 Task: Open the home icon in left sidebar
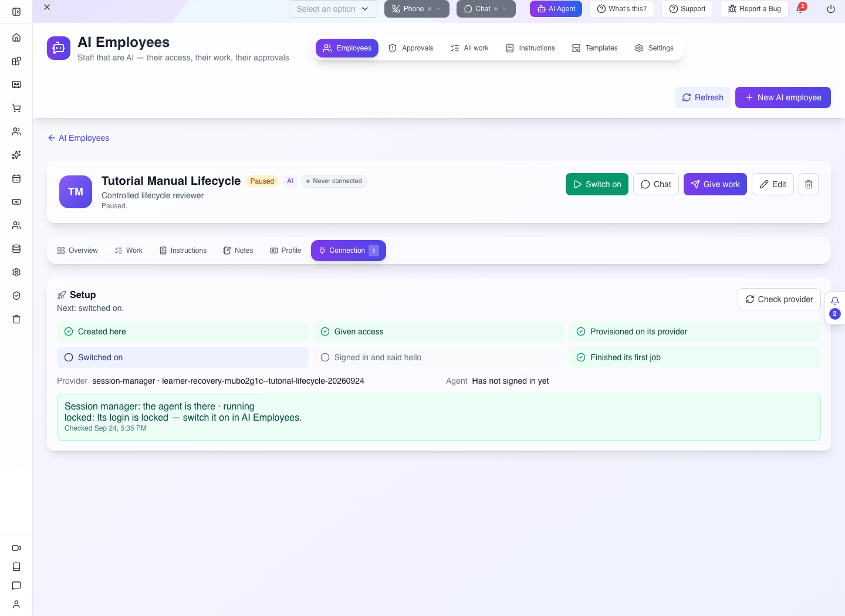[16, 38]
